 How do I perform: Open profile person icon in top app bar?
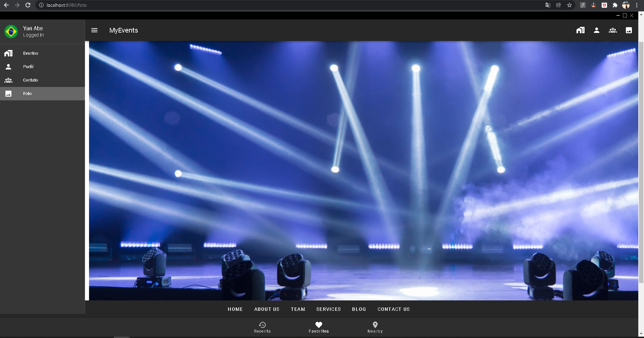597,30
